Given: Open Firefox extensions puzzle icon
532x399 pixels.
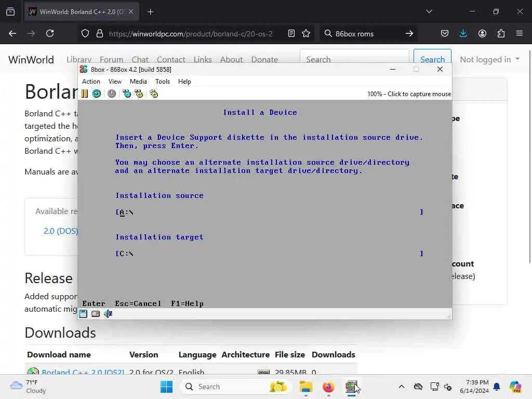Looking at the screenshot, I should coord(501,33).
